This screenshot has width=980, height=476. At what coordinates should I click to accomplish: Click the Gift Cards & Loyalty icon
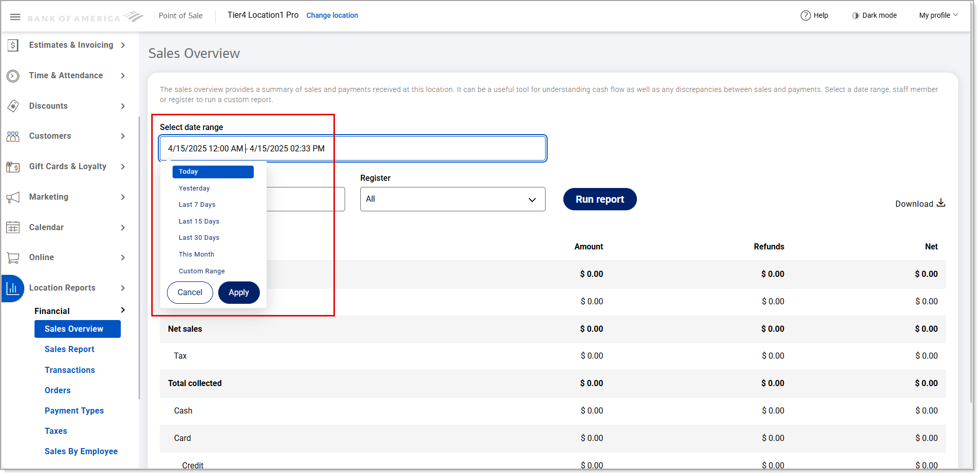pyautogui.click(x=13, y=167)
